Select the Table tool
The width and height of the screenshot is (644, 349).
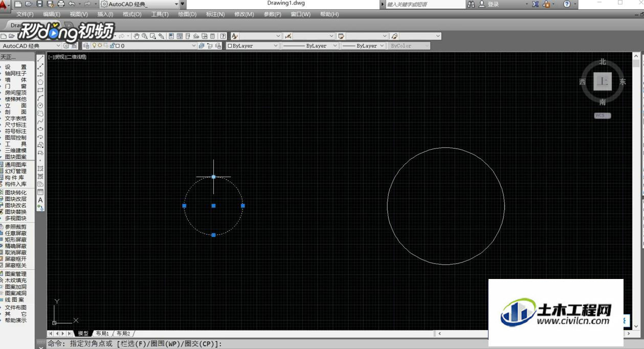[40, 192]
